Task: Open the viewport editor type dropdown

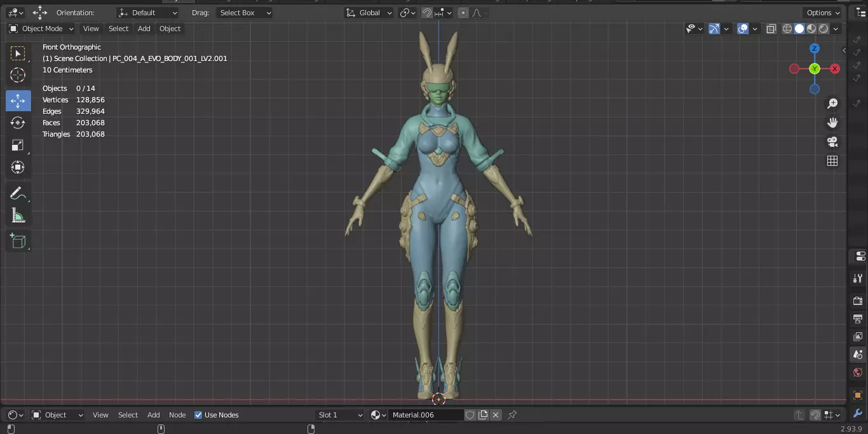Action: [x=15, y=13]
